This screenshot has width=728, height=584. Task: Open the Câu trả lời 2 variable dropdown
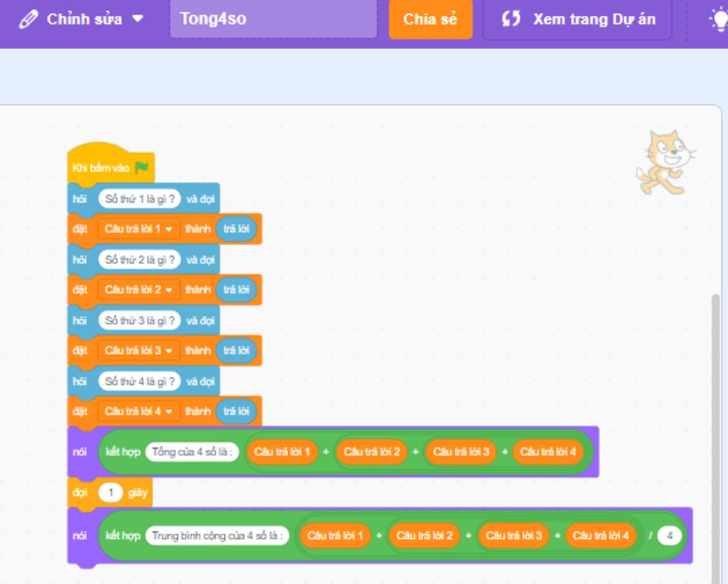[139, 290]
